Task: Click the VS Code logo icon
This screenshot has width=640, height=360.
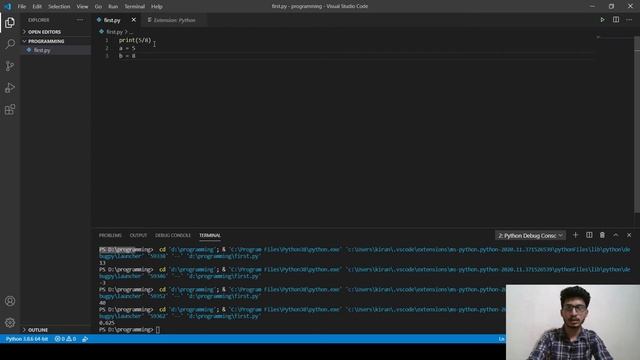Action: [x=8, y=6]
